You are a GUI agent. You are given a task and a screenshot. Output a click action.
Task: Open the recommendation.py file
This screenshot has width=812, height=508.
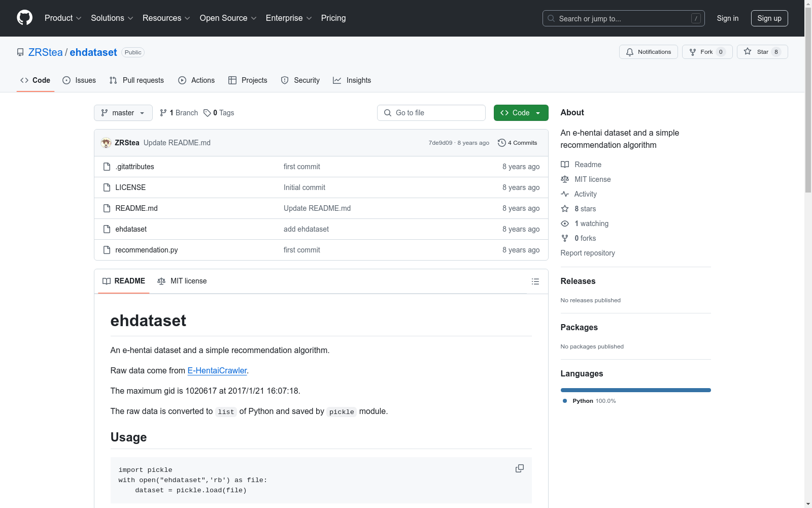point(147,250)
